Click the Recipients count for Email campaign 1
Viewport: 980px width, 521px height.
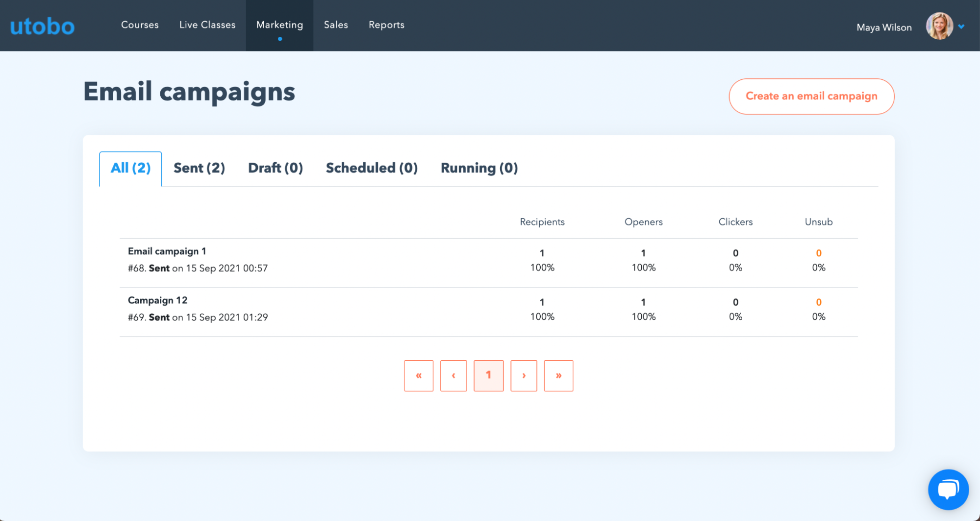click(542, 253)
